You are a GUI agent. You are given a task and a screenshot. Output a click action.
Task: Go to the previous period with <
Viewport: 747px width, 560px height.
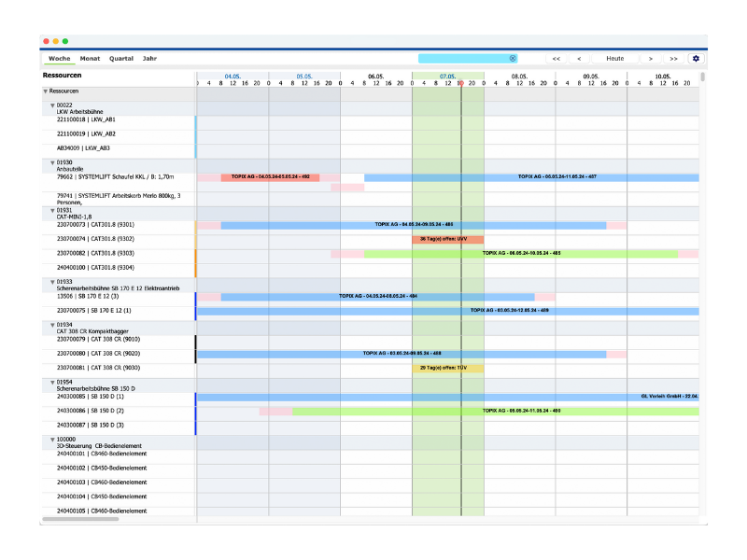(x=579, y=58)
